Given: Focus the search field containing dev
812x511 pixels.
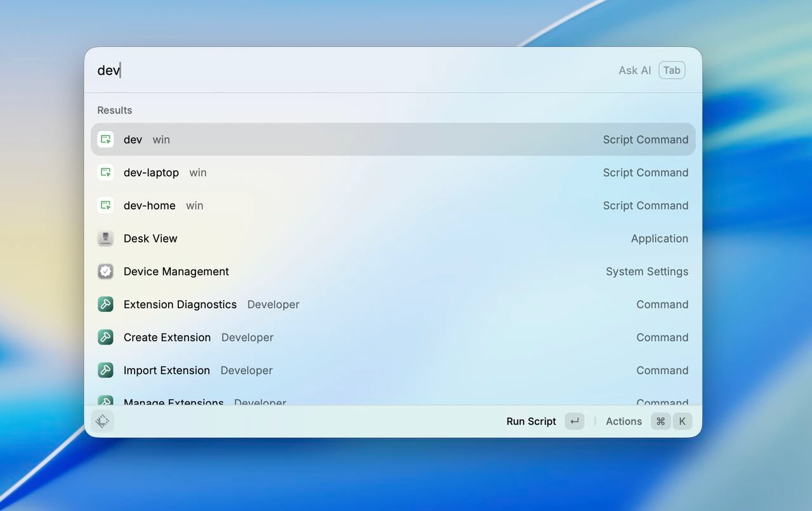Looking at the screenshot, I should pyautogui.click(x=349, y=70).
